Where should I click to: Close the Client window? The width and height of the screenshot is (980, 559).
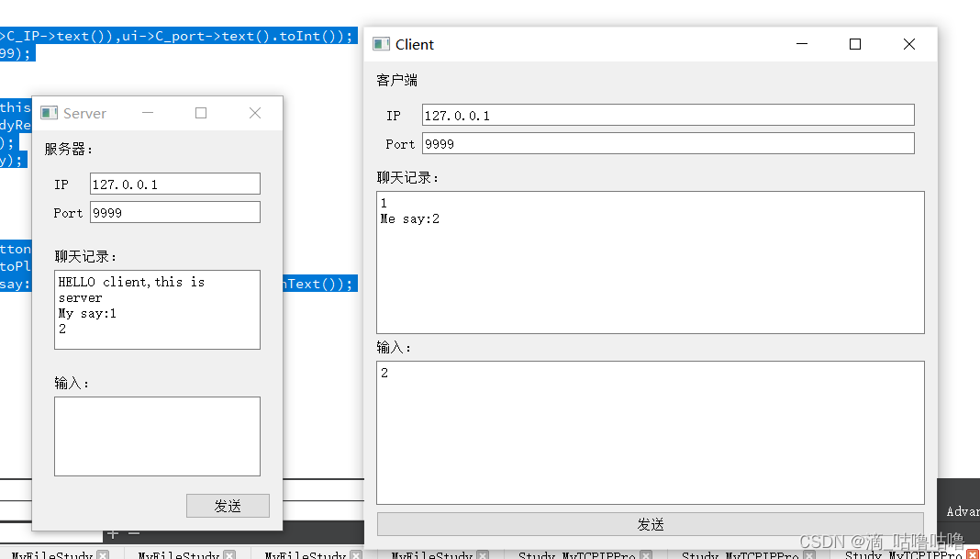click(909, 44)
